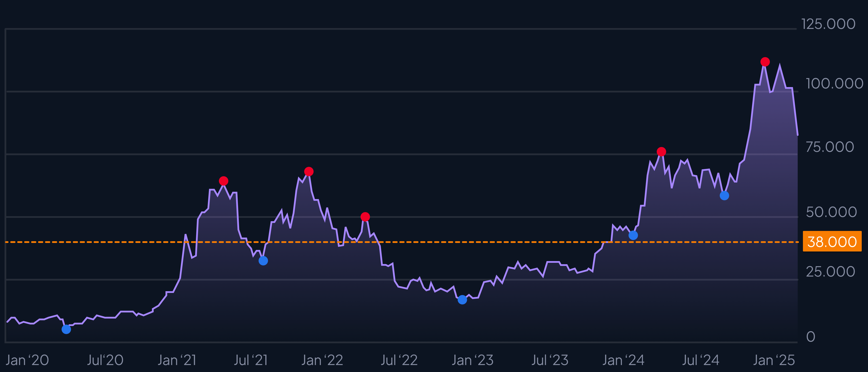Click the Jan '20 x-axis label

point(27,360)
